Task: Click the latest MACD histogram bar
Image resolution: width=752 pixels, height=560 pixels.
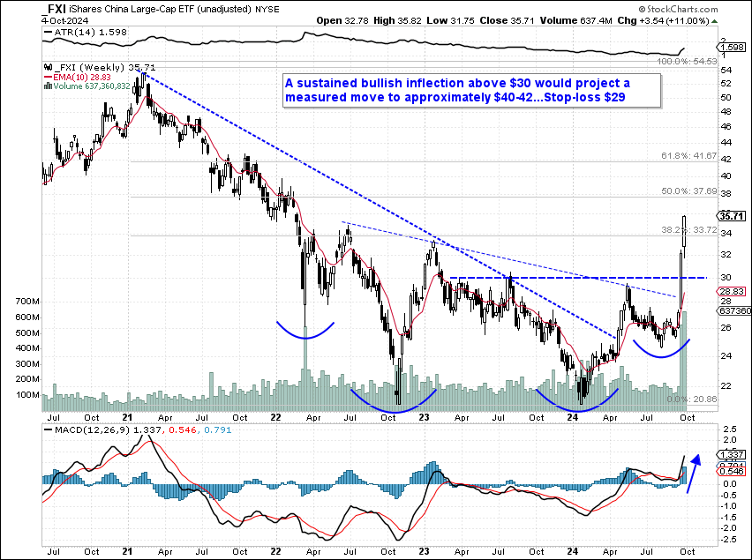Action: 684,475
